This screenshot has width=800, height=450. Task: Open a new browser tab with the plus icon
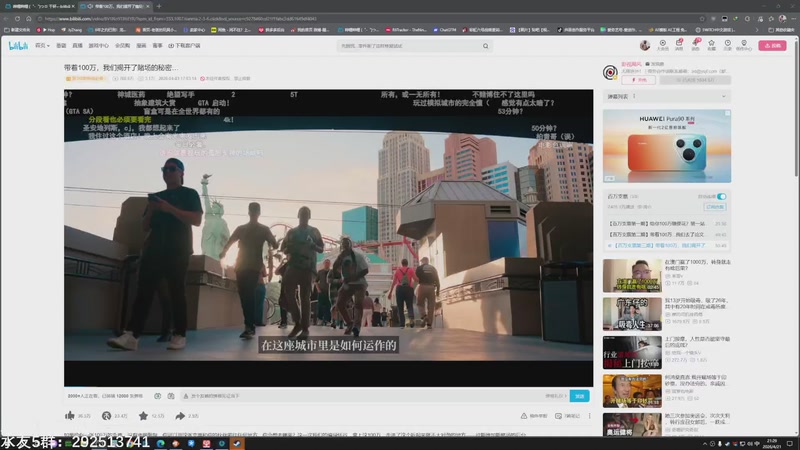click(159, 6)
